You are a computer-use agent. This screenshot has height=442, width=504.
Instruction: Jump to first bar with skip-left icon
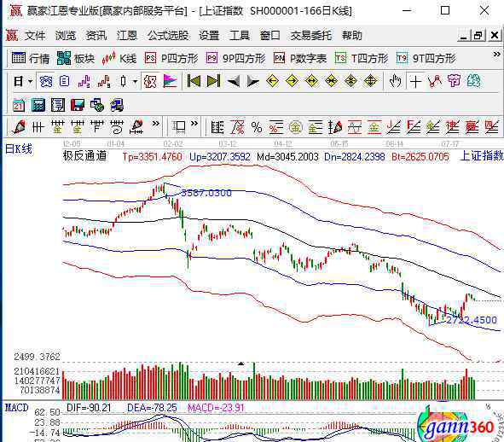194,81
